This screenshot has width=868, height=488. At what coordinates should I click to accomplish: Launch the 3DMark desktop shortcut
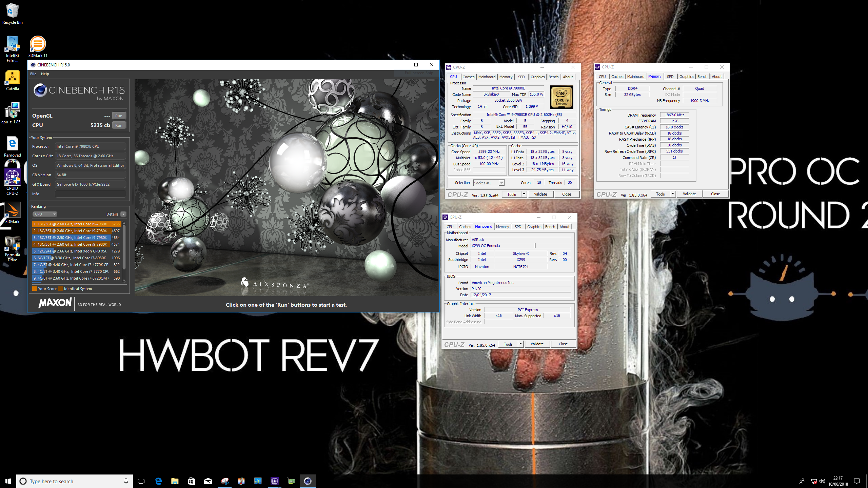click(x=12, y=213)
